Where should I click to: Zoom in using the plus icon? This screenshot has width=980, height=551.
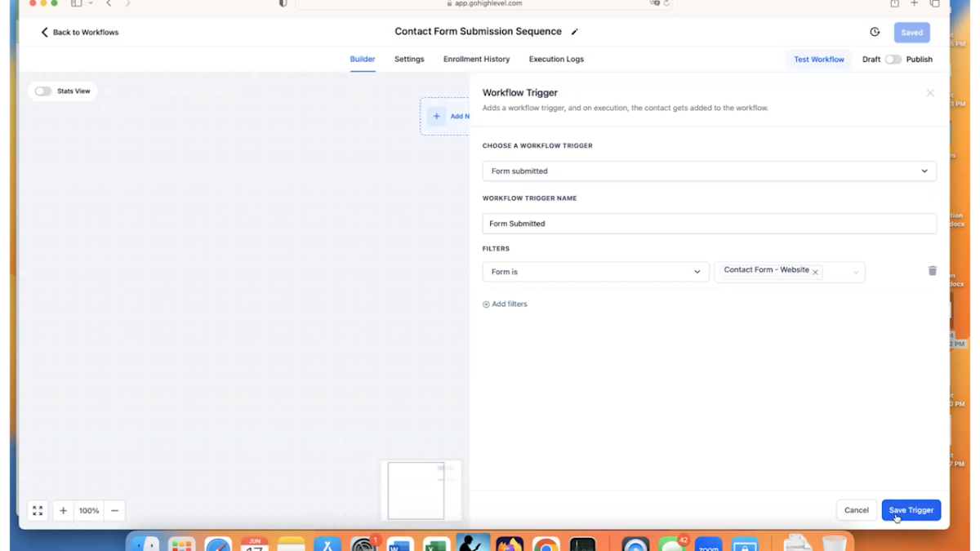63,510
